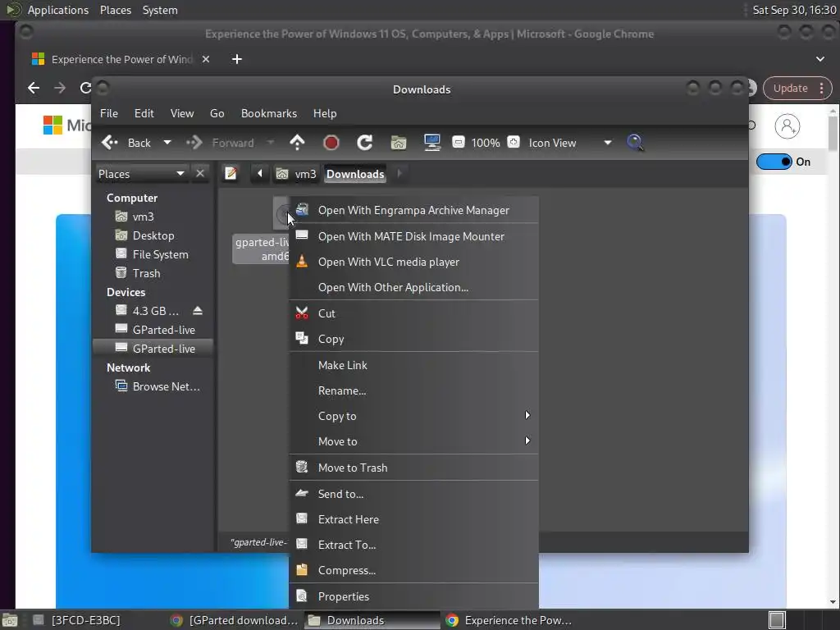Click Chrome's back arrow

point(34,88)
